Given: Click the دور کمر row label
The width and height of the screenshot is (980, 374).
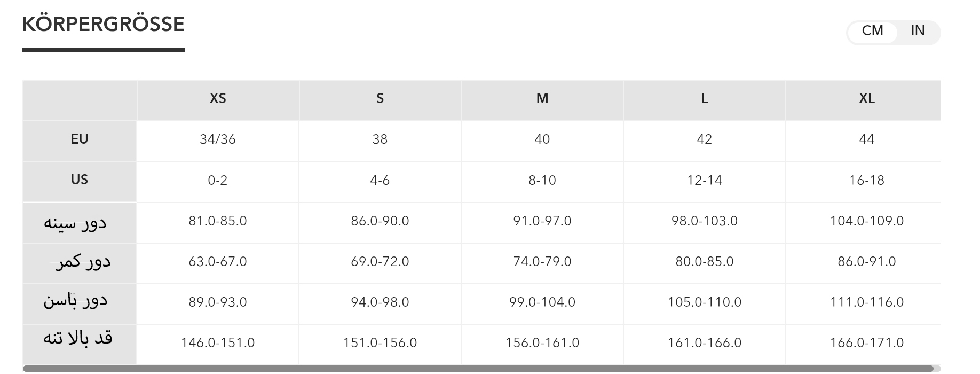Looking at the screenshot, I should [x=83, y=262].
